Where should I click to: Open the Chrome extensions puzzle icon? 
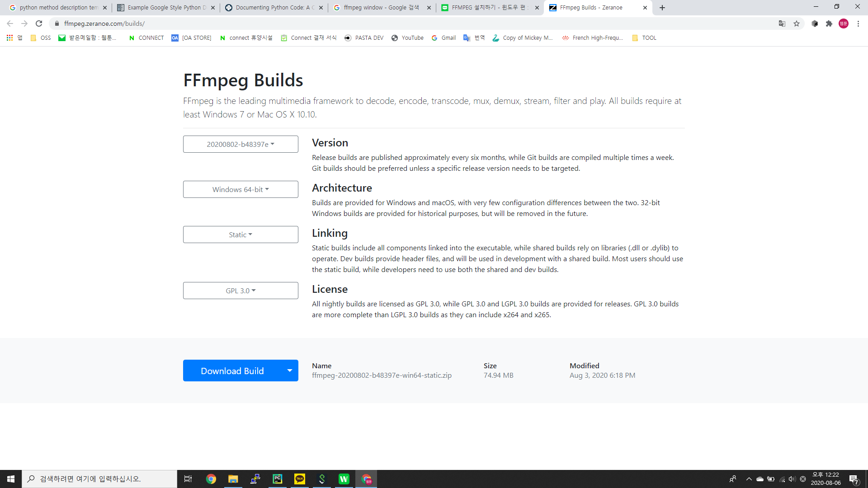tap(829, 23)
